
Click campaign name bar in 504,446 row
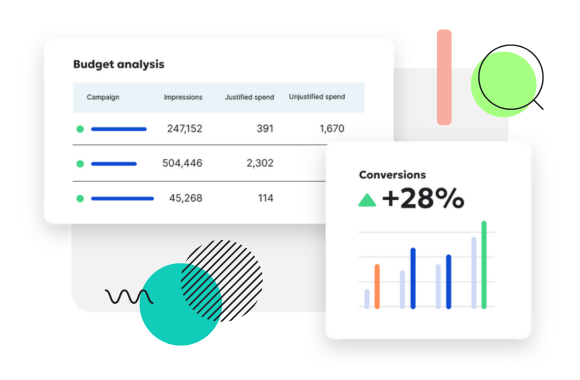114,164
